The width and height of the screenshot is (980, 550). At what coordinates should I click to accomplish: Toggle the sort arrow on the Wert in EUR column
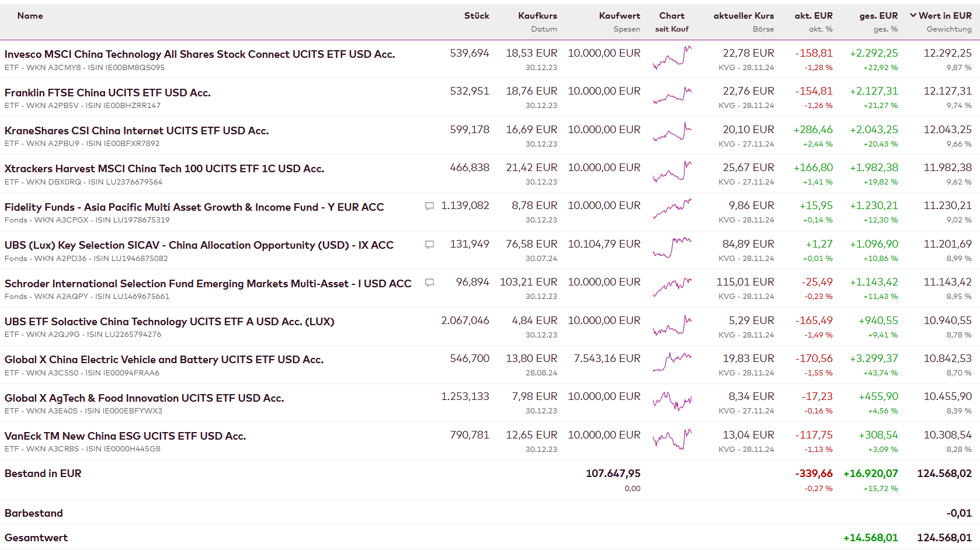click(913, 16)
